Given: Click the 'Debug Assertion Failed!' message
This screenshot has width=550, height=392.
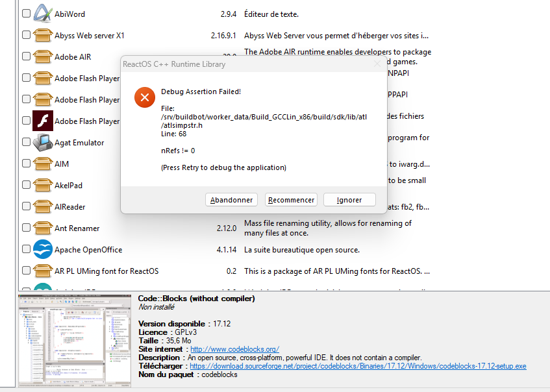Looking at the screenshot, I should coord(201,92).
